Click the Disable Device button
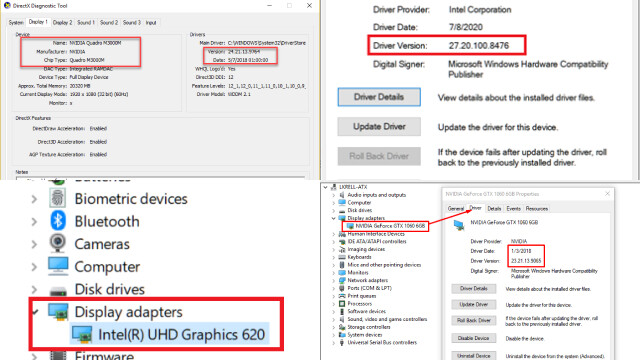The width and height of the screenshot is (640, 360). coord(473,338)
